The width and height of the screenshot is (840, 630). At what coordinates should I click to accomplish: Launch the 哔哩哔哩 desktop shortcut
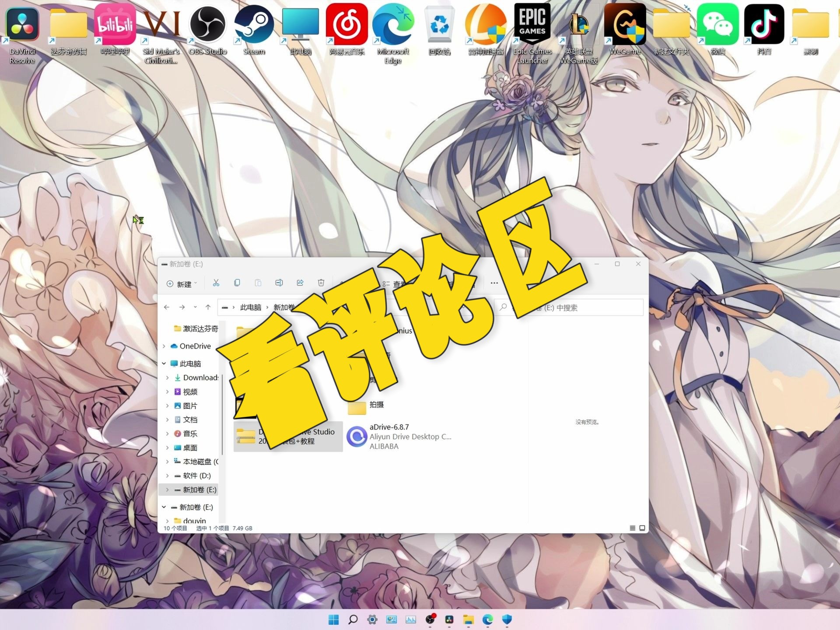pyautogui.click(x=115, y=31)
